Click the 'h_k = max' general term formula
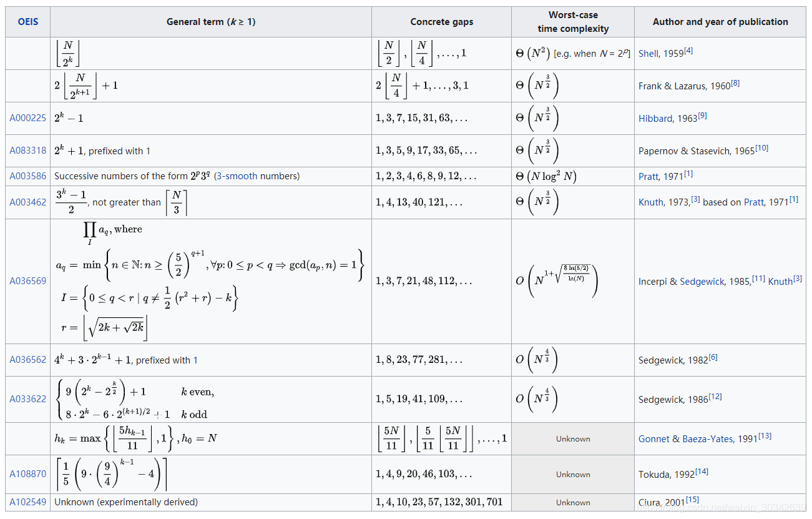The height and width of the screenshot is (519, 812). 135,438
